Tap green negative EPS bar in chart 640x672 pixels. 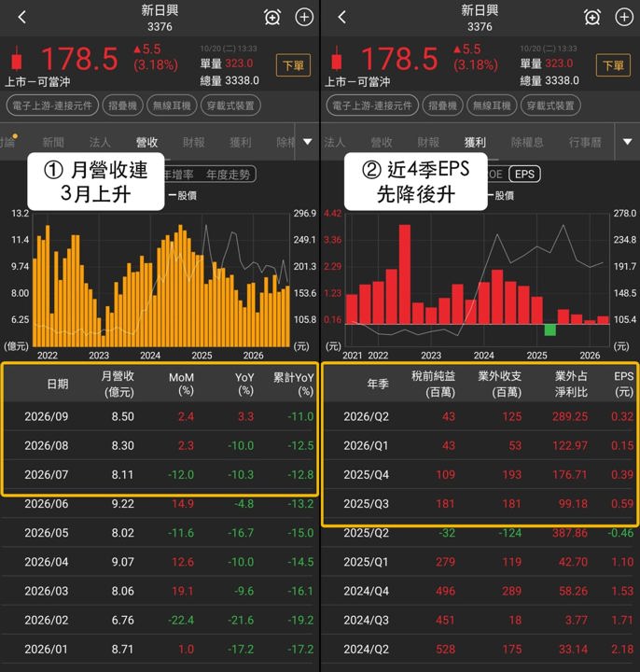pos(550,329)
